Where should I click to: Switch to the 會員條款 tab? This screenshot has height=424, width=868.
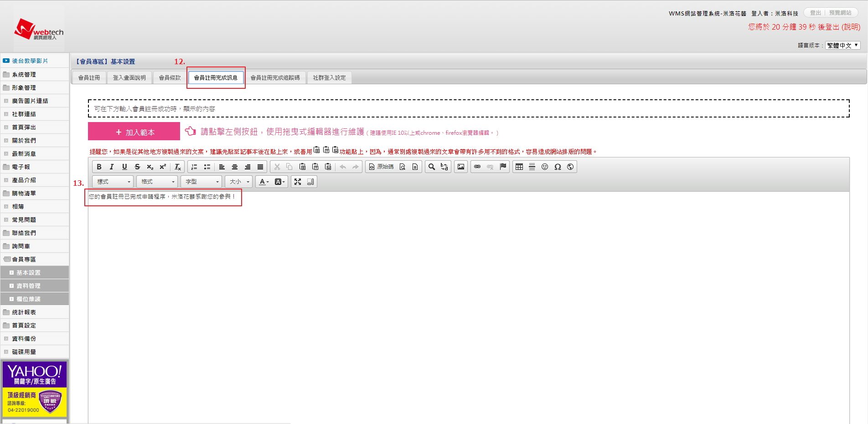[170, 78]
